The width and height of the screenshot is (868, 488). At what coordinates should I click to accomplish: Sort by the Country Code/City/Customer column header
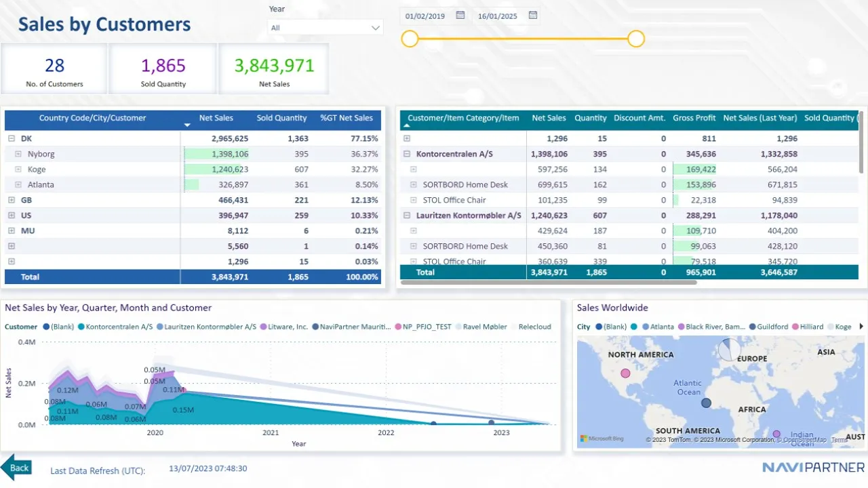92,118
